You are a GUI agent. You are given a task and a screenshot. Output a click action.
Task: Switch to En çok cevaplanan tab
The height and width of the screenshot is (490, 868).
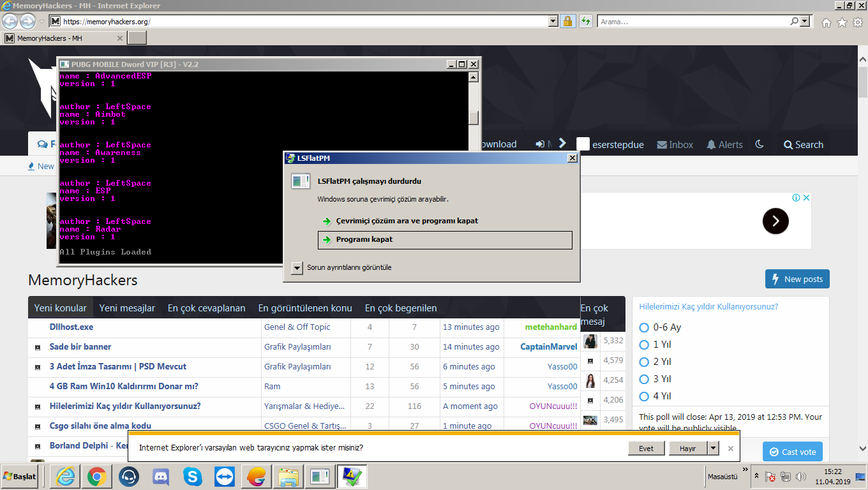(x=207, y=308)
